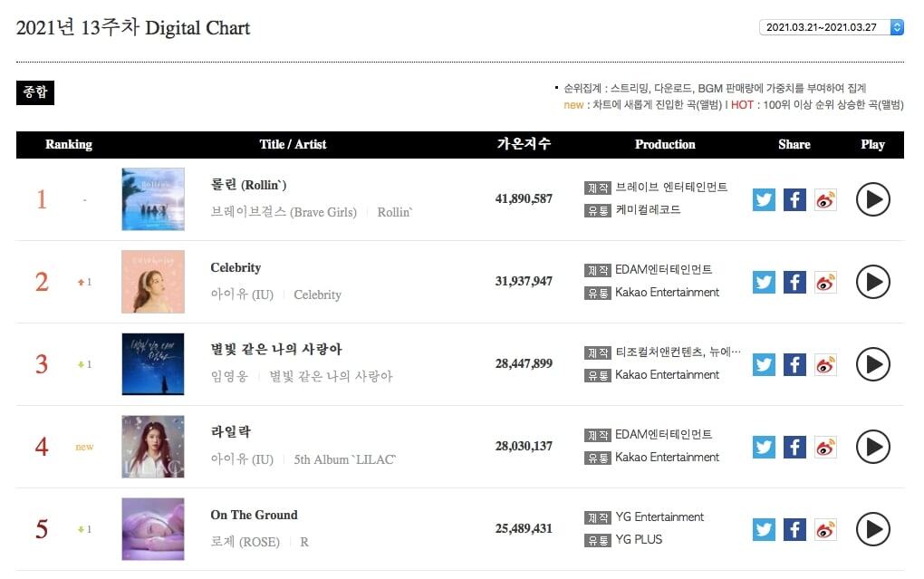Open the Celebrity song title link
Screen dimensions: 924x579
236,268
